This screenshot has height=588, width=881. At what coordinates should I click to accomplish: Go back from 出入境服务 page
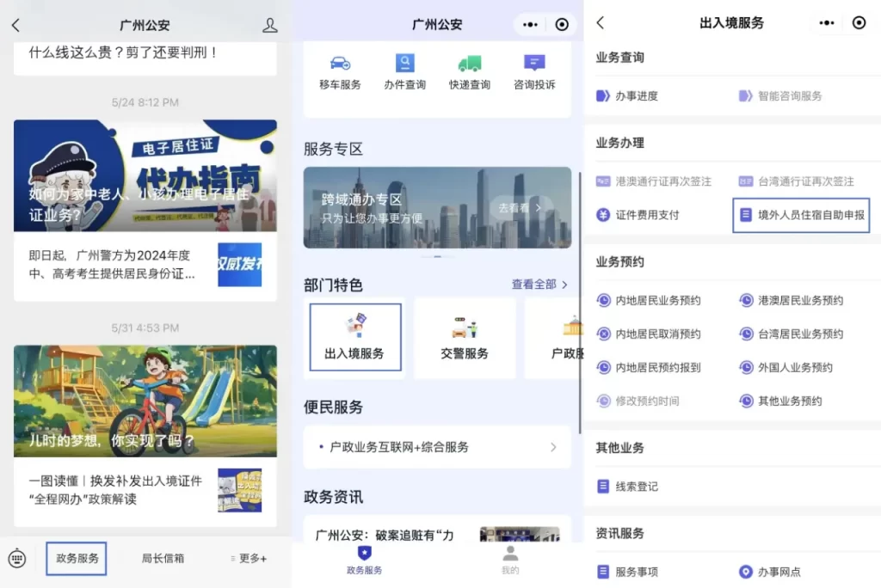[601, 23]
